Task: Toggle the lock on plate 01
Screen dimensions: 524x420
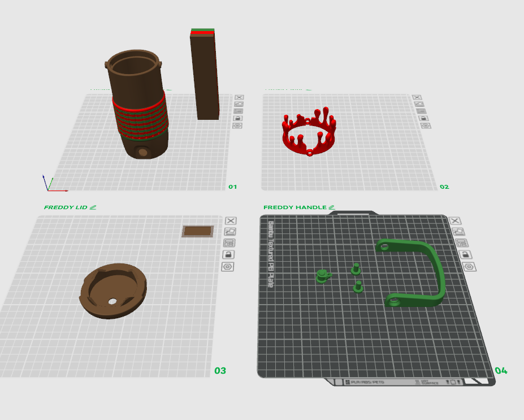Action: click(237, 118)
